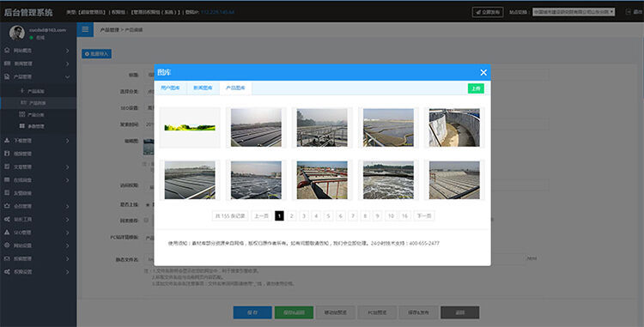Image resolution: width=644 pixels, height=327 pixels.
Task: Click the document icon beside 文档管理
Action: pyautogui.click(x=7, y=167)
